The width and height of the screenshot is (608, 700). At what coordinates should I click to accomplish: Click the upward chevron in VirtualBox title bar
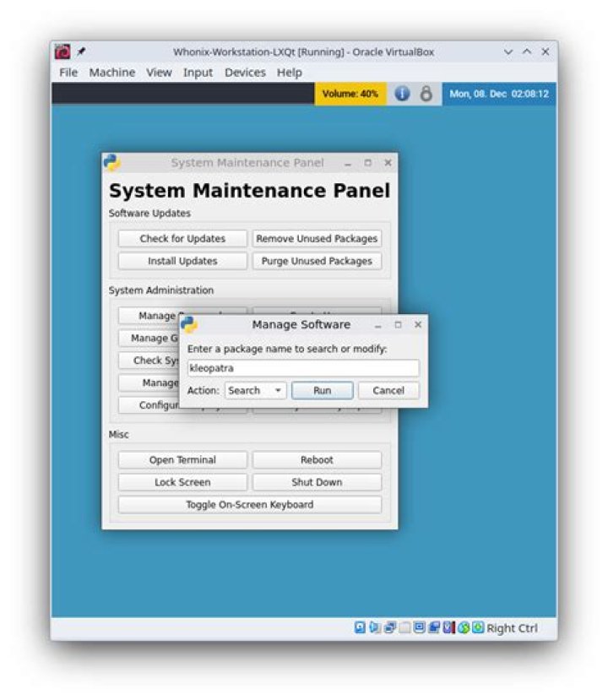coord(527,52)
